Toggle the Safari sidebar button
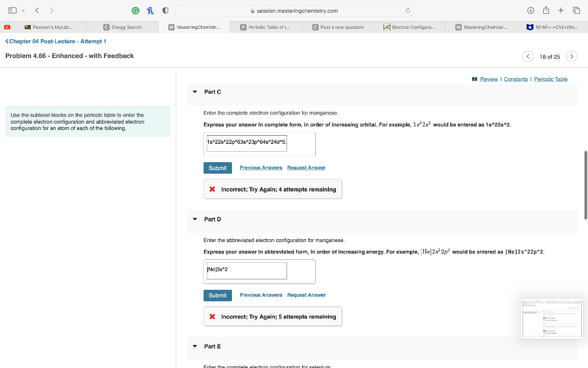588x368 pixels. pyautogui.click(x=13, y=10)
